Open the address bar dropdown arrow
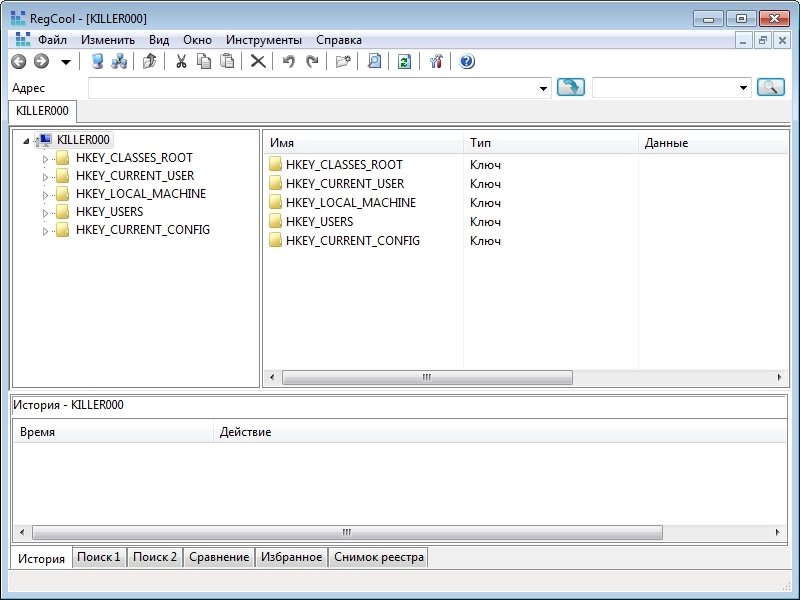 click(x=544, y=88)
